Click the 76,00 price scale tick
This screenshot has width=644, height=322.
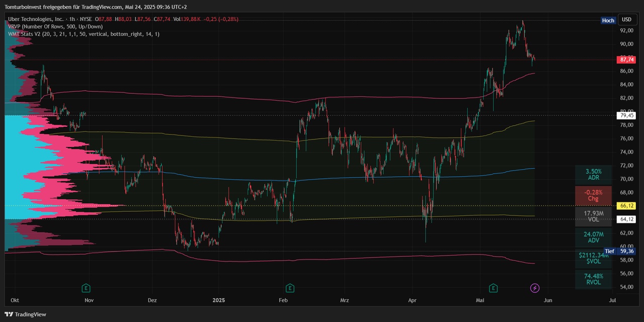(626, 138)
